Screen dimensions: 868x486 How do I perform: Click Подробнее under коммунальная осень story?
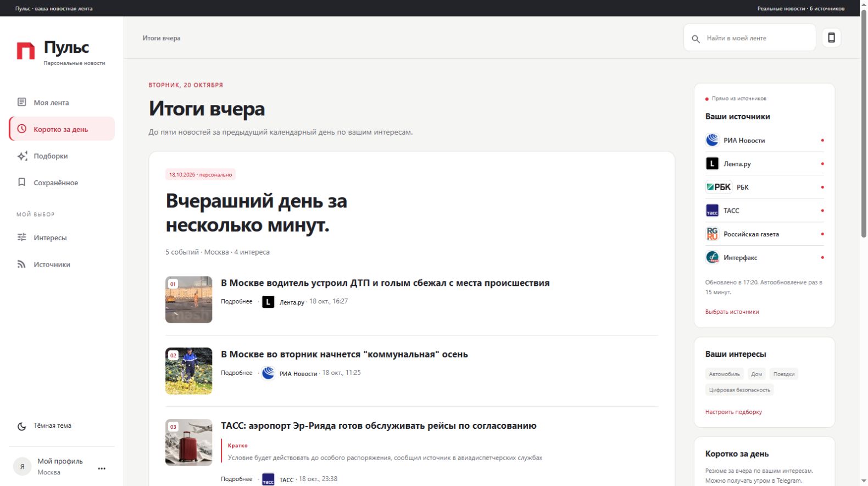point(237,373)
